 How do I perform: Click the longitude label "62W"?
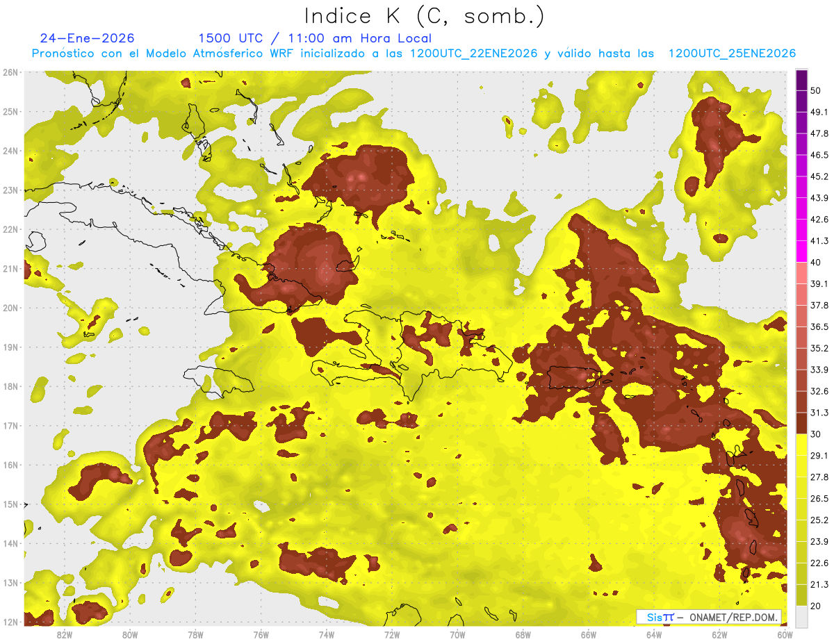[720, 635]
